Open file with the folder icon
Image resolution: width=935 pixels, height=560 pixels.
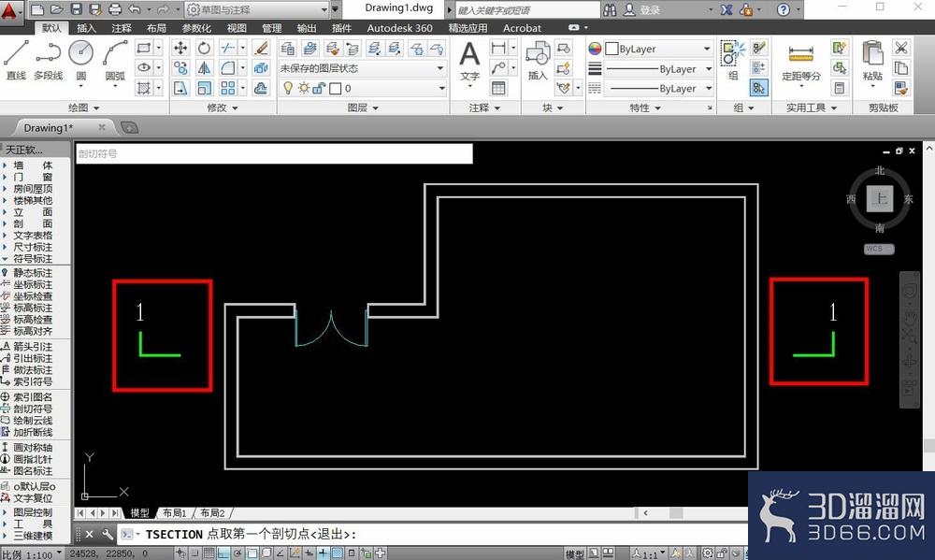(57, 9)
